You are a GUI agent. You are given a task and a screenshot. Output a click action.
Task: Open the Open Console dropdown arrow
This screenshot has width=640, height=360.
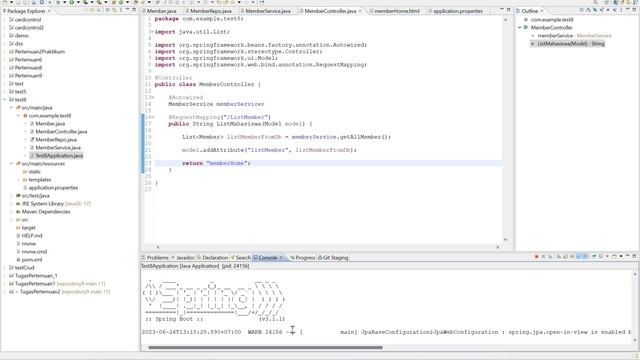click(621, 257)
